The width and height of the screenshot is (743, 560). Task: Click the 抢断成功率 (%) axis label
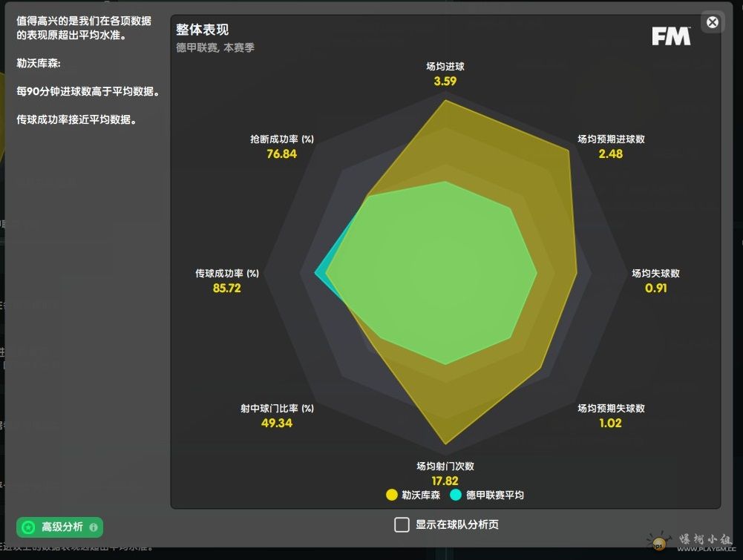(x=282, y=139)
